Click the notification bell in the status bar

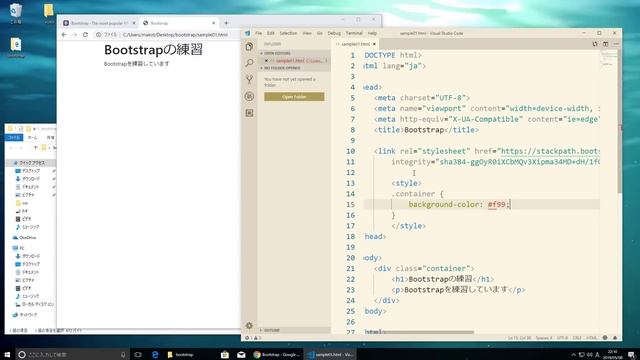[x=615, y=338]
